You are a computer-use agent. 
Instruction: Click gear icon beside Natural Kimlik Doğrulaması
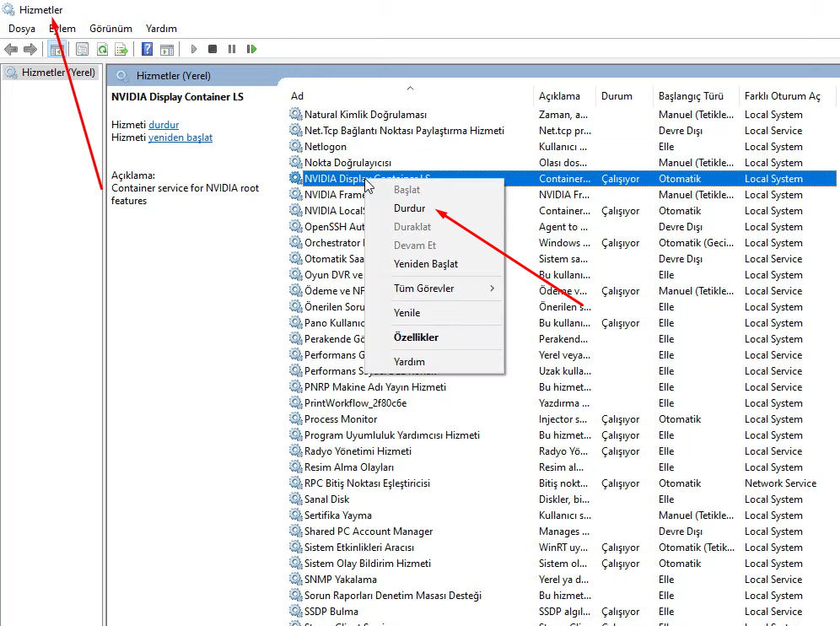click(296, 114)
